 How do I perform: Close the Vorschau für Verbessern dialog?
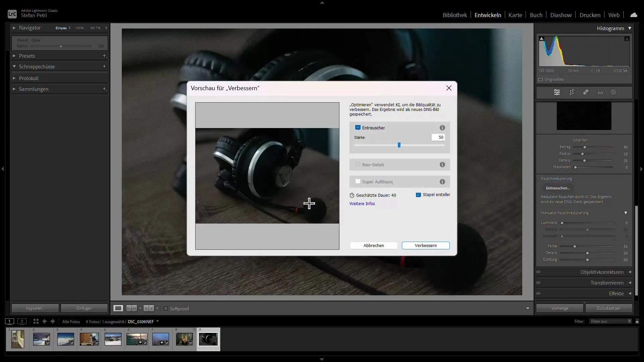(x=449, y=88)
